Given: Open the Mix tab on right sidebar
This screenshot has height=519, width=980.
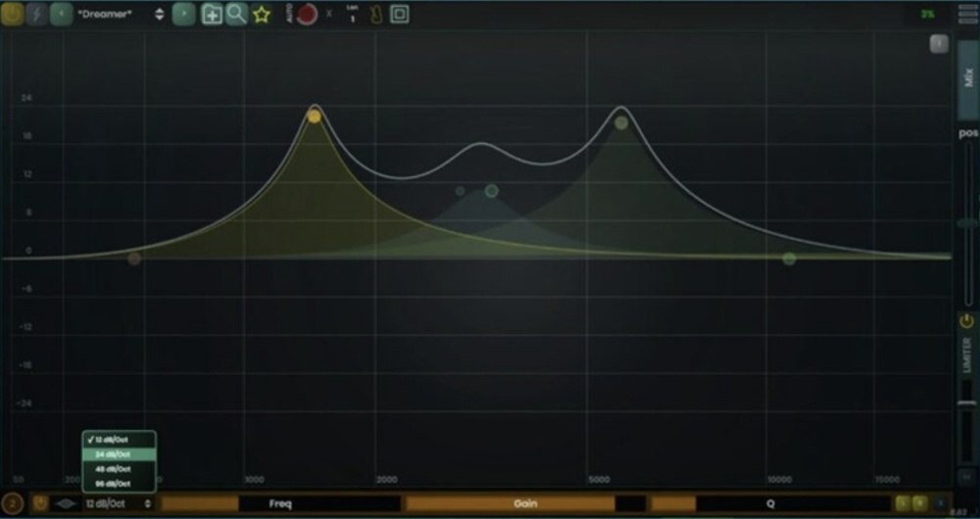Looking at the screenshot, I should click(x=968, y=78).
